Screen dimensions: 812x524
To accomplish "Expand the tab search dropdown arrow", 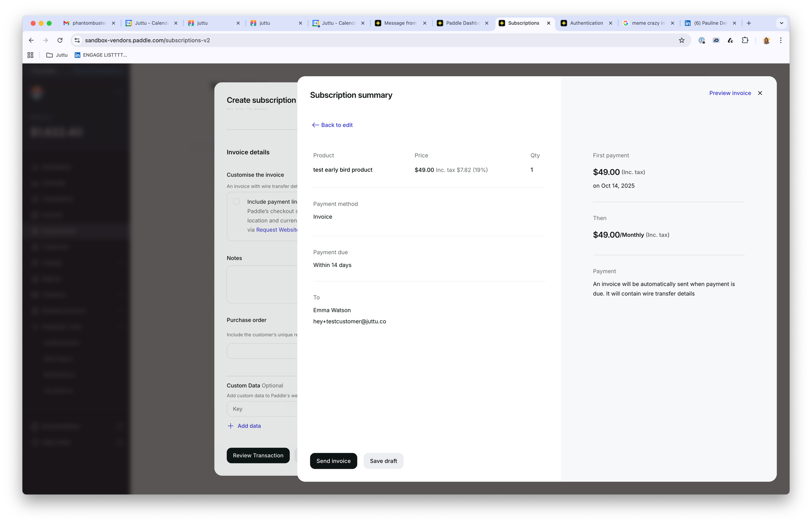I will pos(782,23).
